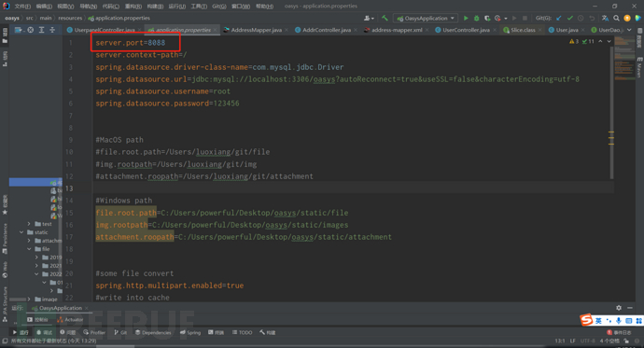Viewport: 644px width, 348px height.
Task: Expand the 2019 folder
Action: pyautogui.click(x=36, y=258)
